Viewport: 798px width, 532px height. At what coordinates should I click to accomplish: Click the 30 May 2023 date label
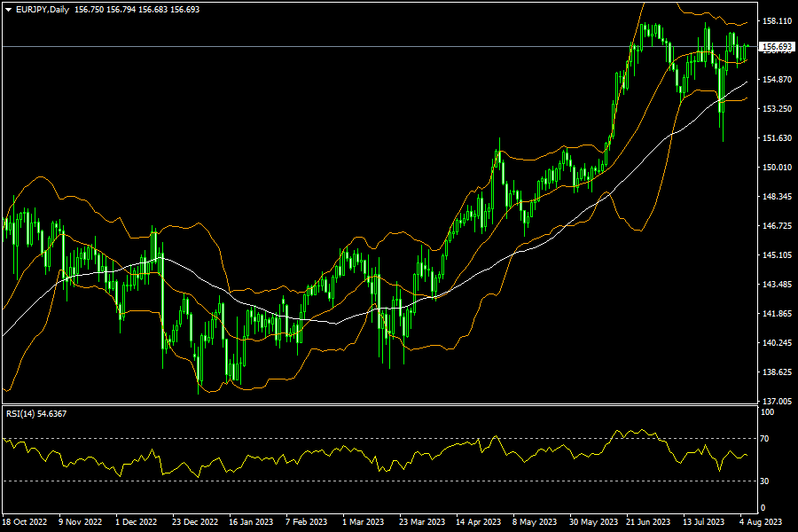593,522
